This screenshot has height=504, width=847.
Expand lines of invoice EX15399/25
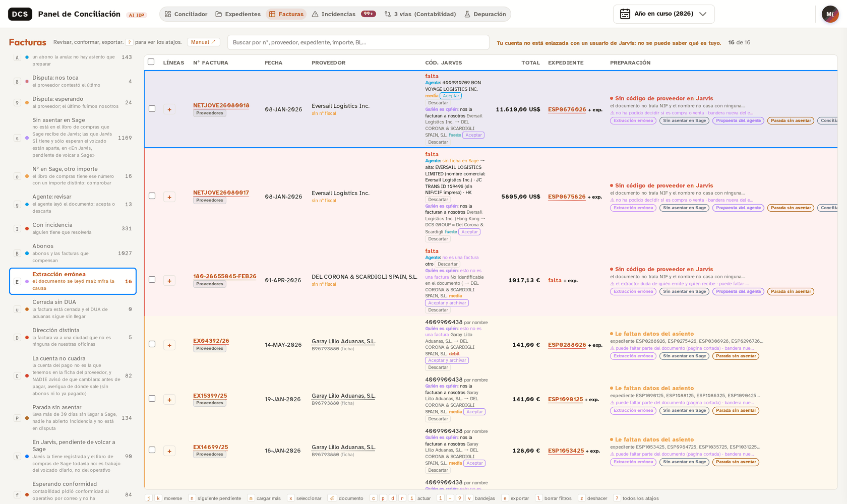169,399
